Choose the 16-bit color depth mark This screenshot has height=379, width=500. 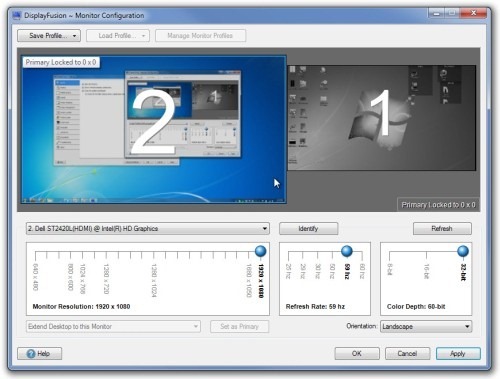426,271
